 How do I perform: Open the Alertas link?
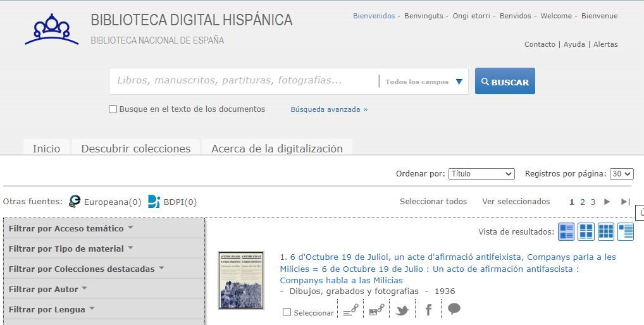[605, 44]
